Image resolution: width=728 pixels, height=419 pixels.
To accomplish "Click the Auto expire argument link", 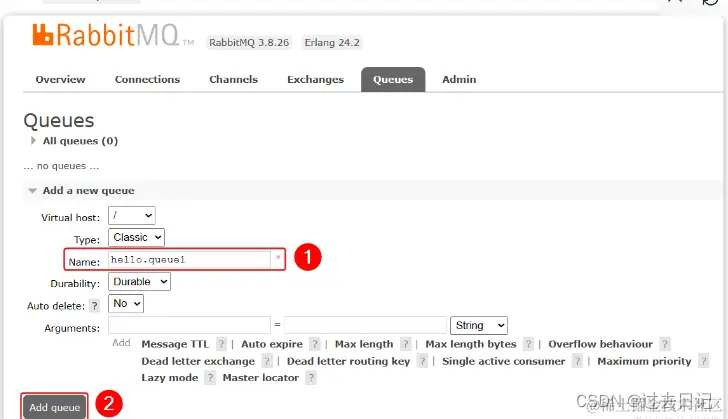I will tap(272, 344).
